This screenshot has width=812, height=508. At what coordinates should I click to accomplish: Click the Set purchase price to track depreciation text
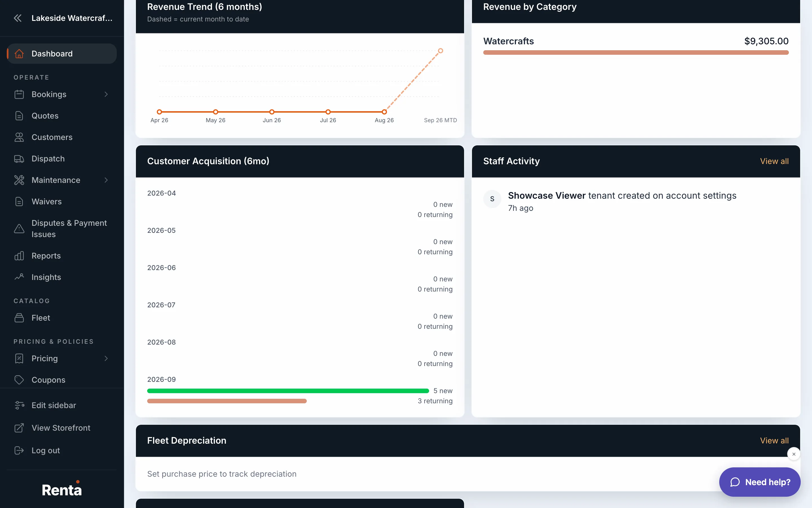222,474
